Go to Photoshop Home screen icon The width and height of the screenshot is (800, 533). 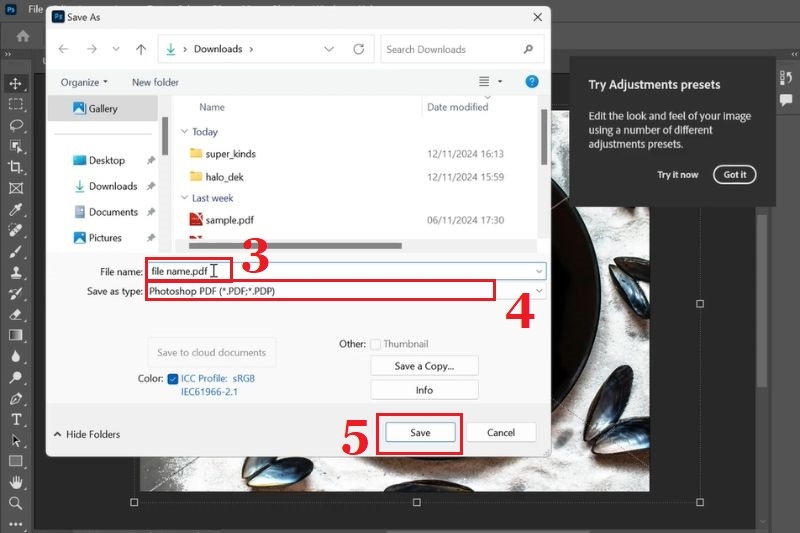(x=22, y=36)
